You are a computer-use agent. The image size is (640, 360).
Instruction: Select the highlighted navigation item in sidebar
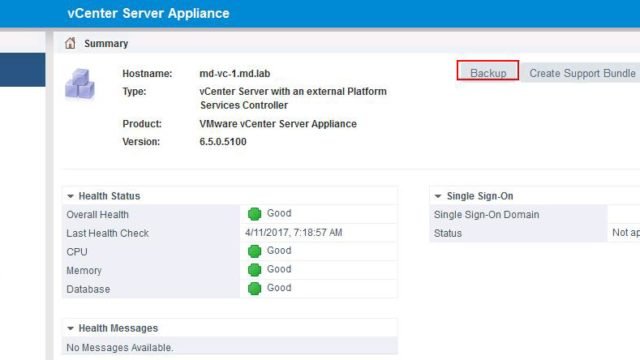[x=22, y=69]
